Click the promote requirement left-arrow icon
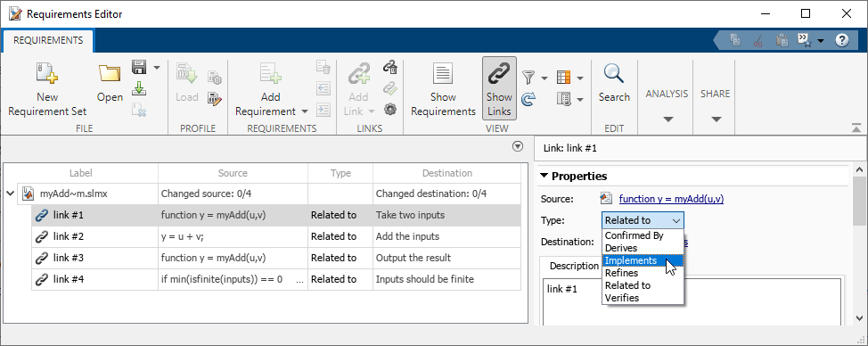The height and width of the screenshot is (346, 868). [323, 88]
